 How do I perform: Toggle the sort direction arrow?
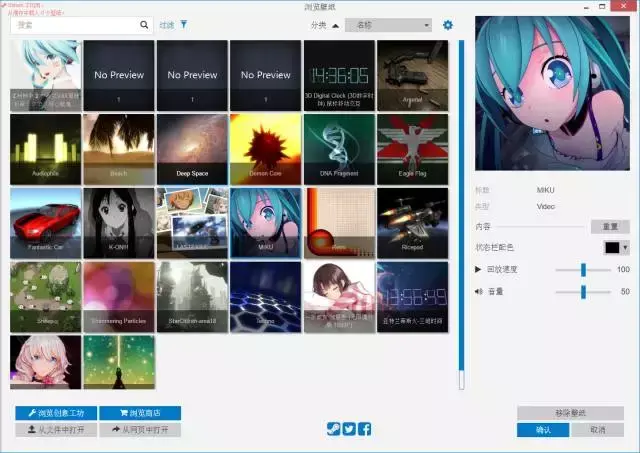(x=336, y=26)
